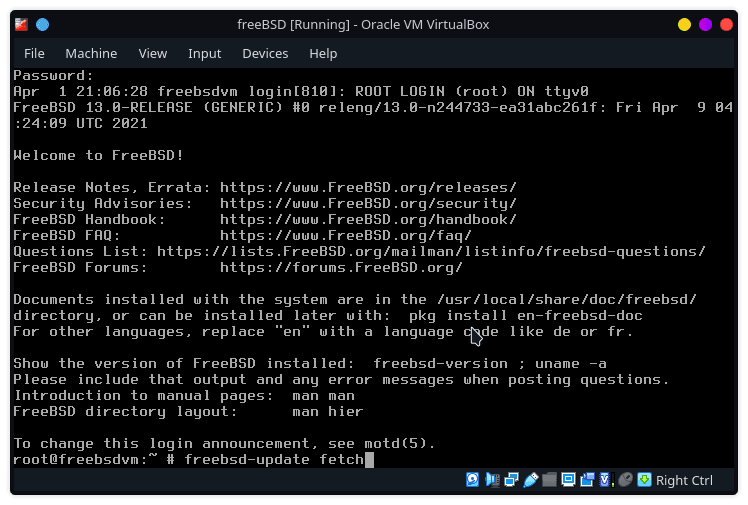748x505 pixels.
Task: Minimize the window with the yellow button
Action: [x=684, y=24]
